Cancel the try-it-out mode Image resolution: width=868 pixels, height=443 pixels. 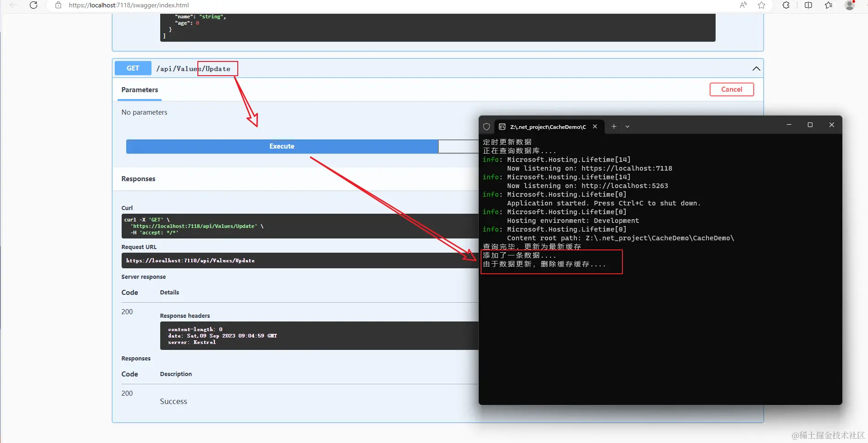pyautogui.click(x=732, y=89)
